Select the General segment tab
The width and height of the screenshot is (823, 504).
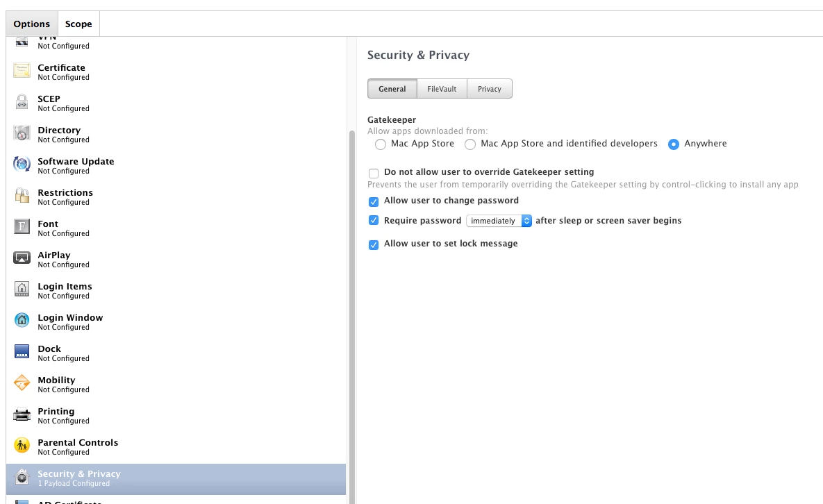(x=392, y=89)
